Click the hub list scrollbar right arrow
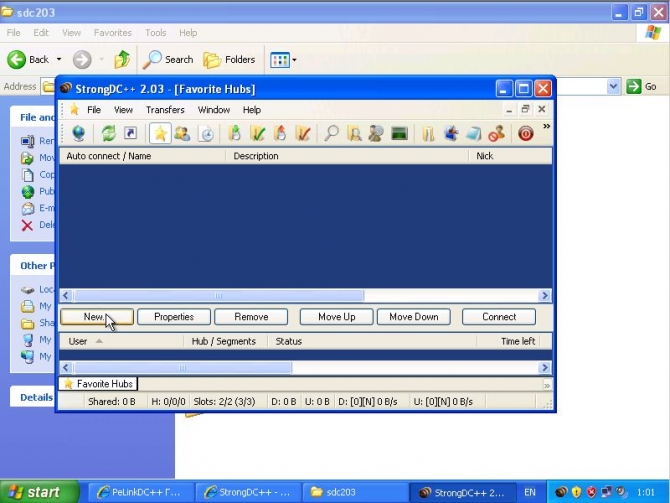This screenshot has height=503, width=670. 544,295
